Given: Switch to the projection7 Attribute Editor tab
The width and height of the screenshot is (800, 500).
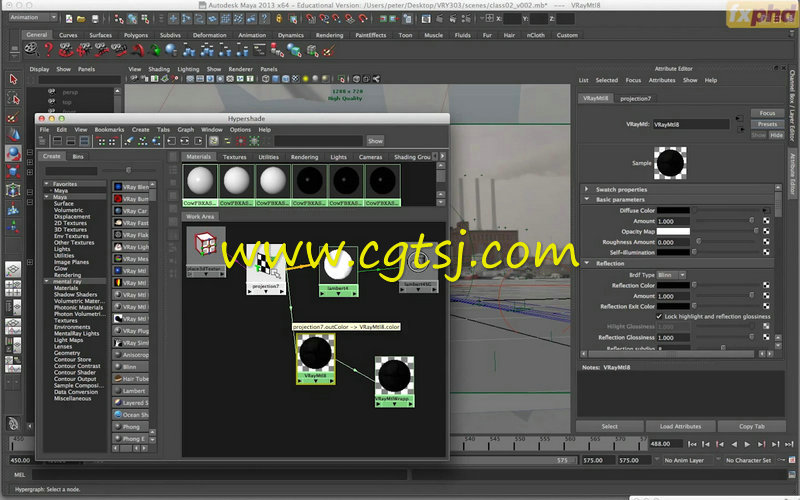Looking at the screenshot, I should click(635, 98).
